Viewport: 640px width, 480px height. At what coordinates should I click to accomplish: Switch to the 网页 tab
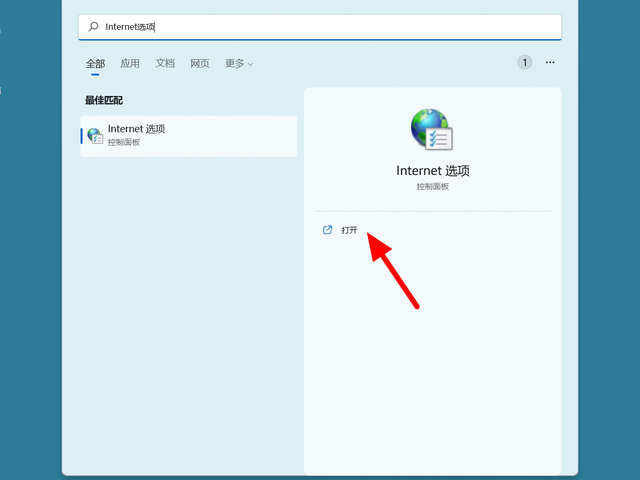[x=200, y=63]
